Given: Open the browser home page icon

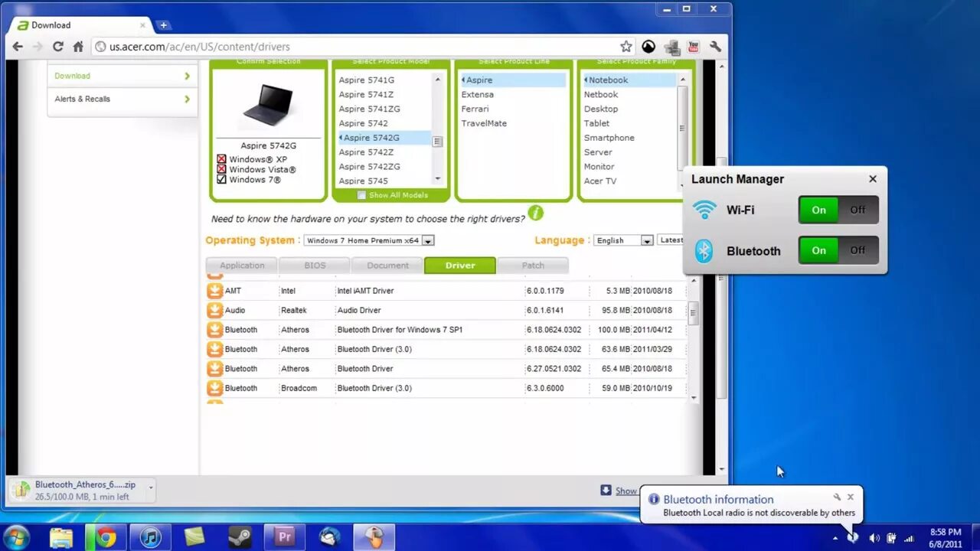Looking at the screenshot, I should tap(78, 47).
